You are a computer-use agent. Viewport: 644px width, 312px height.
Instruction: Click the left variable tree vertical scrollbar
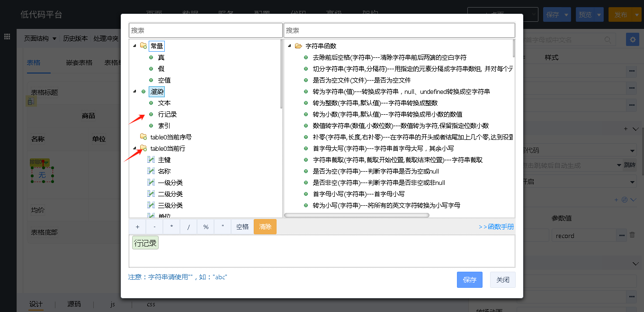281,74
